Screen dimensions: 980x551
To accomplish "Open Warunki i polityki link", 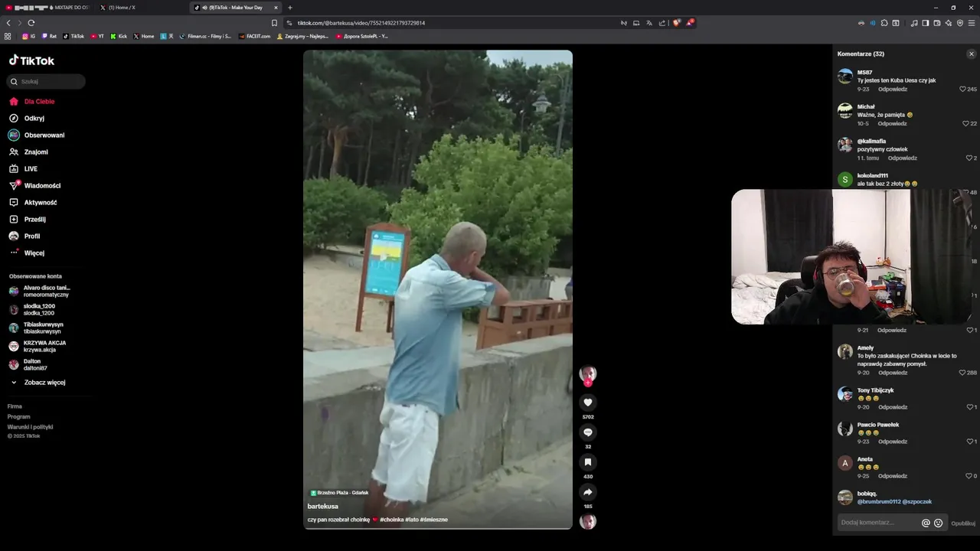I will pyautogui.click(x=30, y=427).
